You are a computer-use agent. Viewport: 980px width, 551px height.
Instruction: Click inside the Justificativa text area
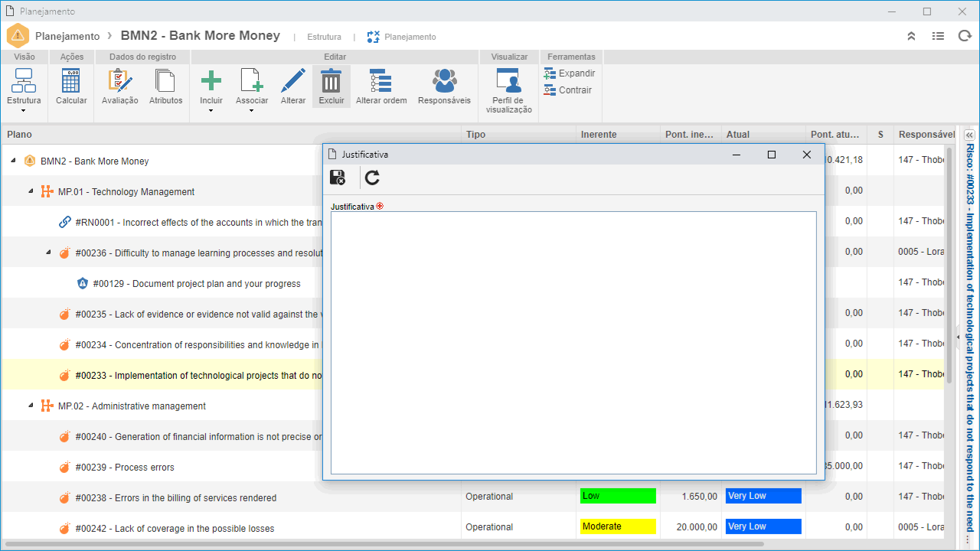point(573,343)
